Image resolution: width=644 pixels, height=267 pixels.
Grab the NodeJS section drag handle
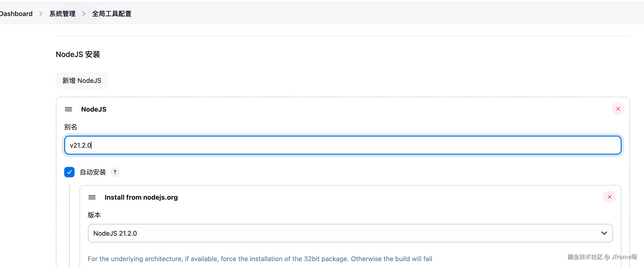pos(68,109)
